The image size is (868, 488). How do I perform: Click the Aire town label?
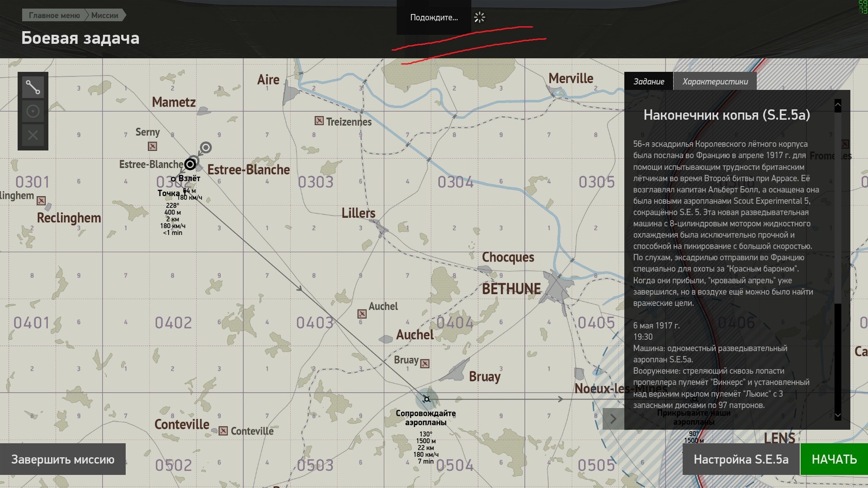pos(269,80)
